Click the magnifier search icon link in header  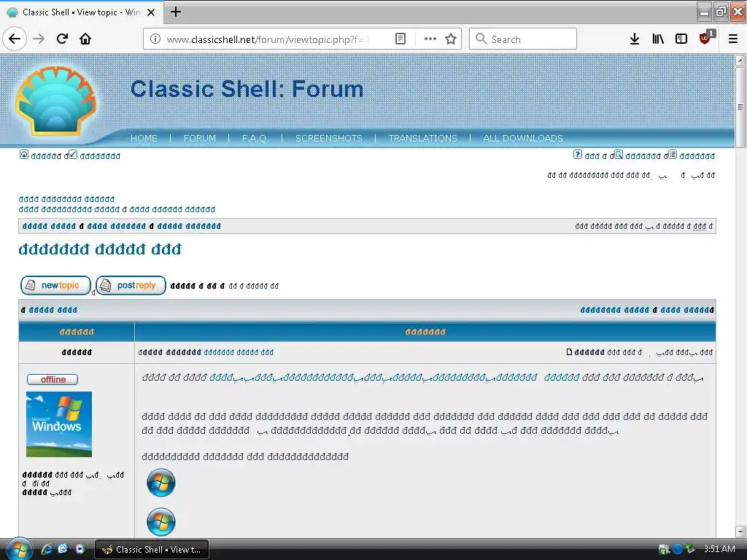pos(619,155)
